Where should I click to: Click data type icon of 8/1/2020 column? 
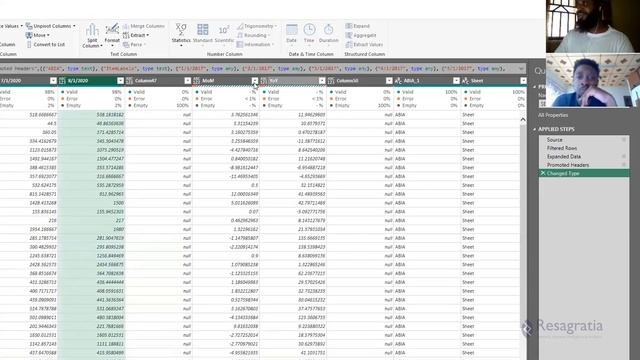[62, 81]
